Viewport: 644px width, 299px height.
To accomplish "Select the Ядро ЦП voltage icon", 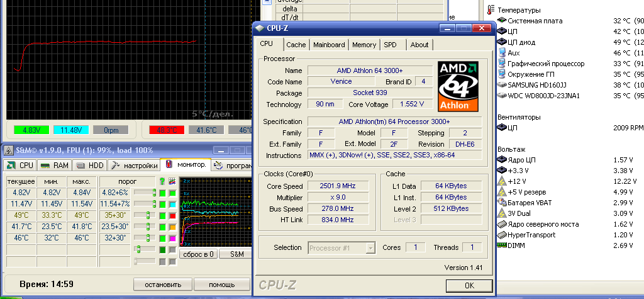I will pyautogui.click(x=502, y=160).
